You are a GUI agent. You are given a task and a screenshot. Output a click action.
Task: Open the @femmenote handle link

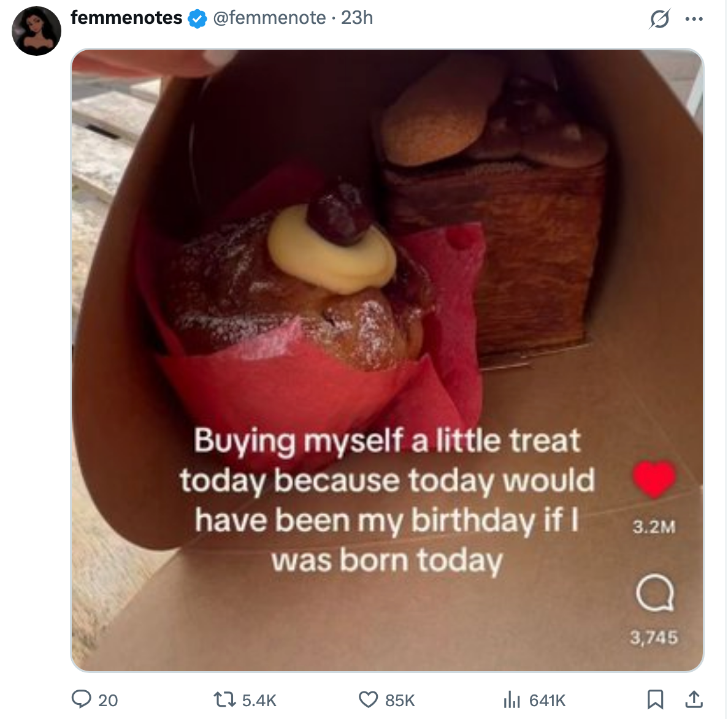tap(269, 18)
